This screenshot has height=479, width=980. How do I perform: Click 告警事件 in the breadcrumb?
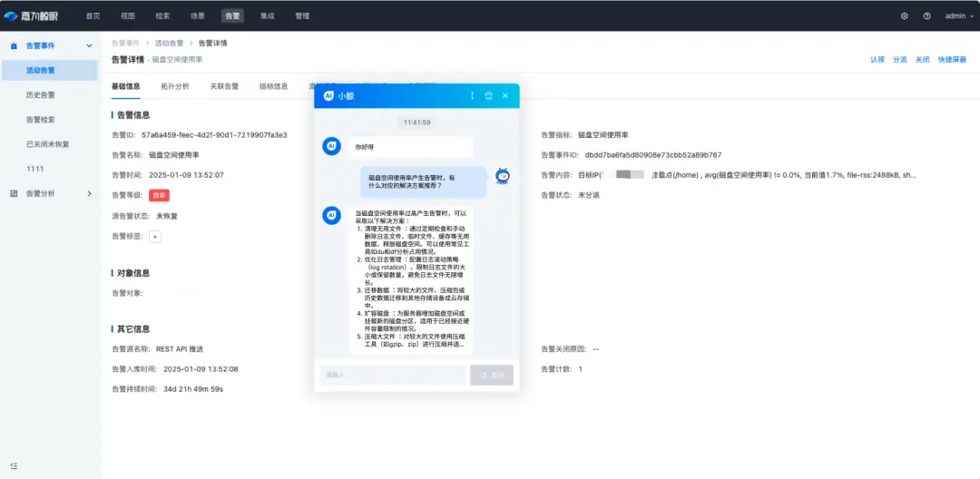tap(125, 43)
